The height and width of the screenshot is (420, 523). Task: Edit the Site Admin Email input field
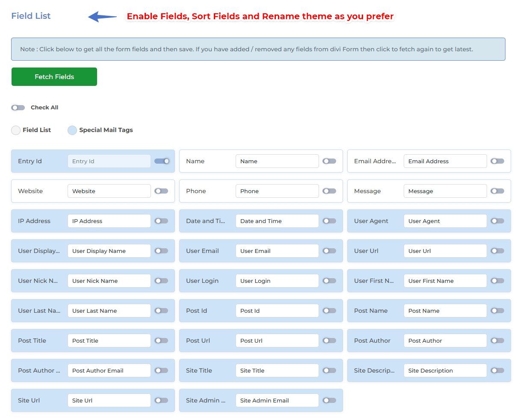tap(277, 400)
